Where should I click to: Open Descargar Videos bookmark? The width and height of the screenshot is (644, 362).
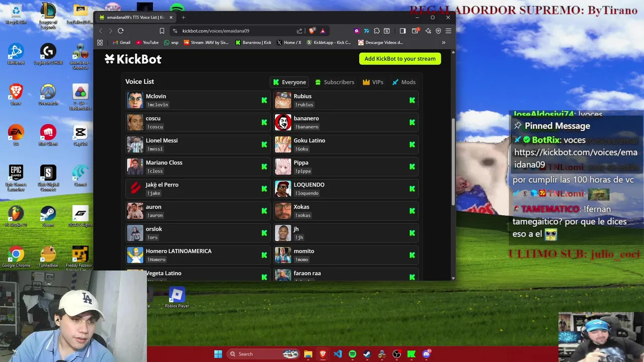coord(381,43)
